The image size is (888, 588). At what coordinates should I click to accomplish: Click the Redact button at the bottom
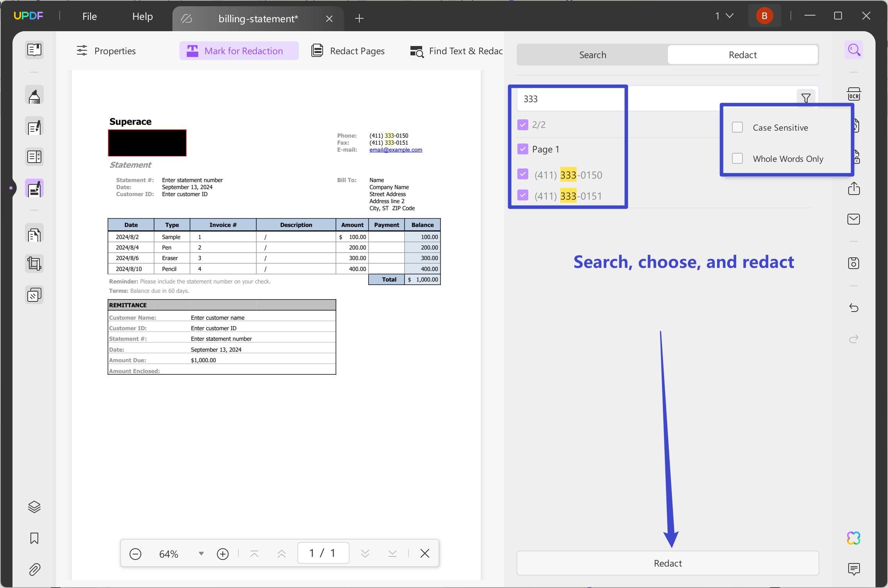coord(667,563)
